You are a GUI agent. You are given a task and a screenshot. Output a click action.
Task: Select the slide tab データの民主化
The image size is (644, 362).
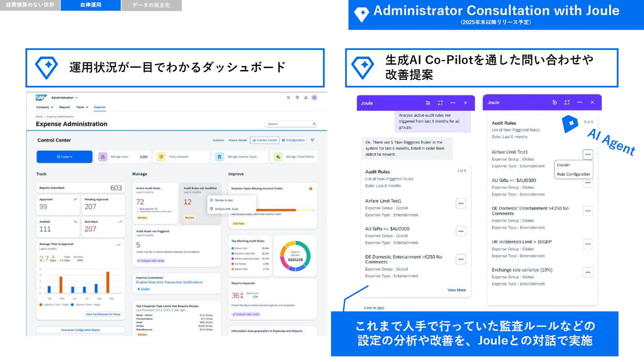pos(151,5)
